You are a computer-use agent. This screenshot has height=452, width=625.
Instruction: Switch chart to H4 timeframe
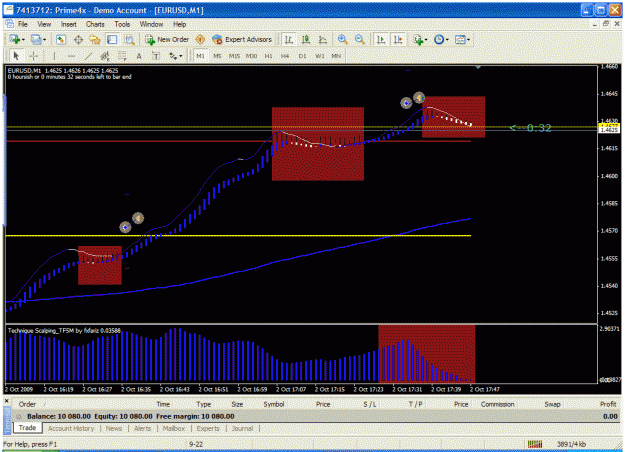click(x=285, y=56)
